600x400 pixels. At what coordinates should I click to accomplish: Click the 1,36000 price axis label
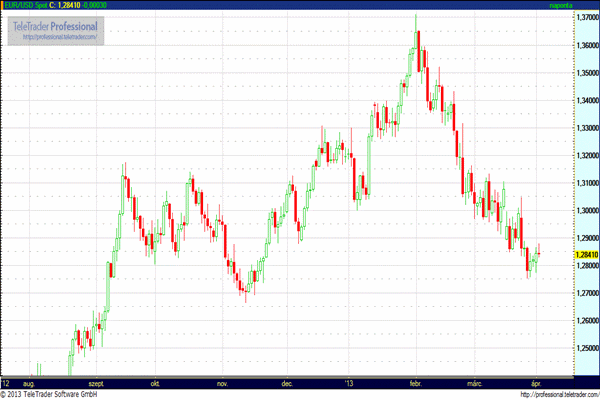[x=584, y=46]
